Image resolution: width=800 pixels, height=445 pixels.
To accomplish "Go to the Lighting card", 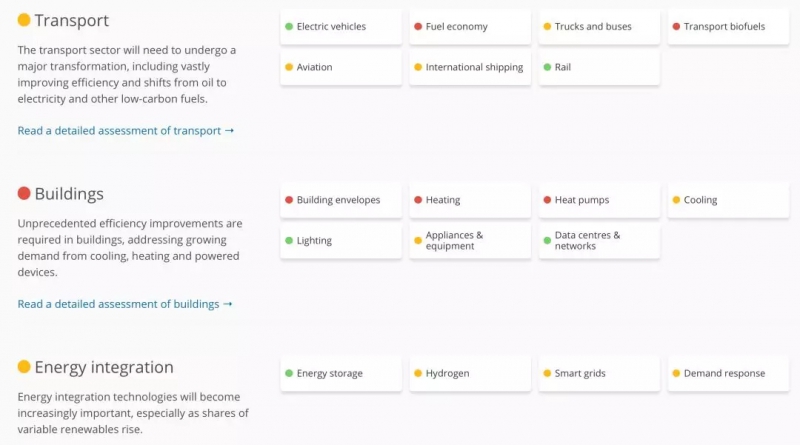I will click(340, 241).
